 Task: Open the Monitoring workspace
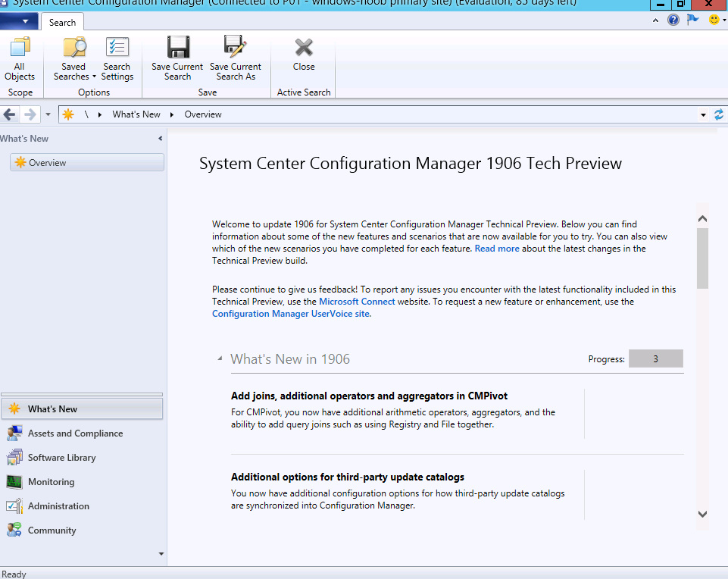tap(82, 481)
